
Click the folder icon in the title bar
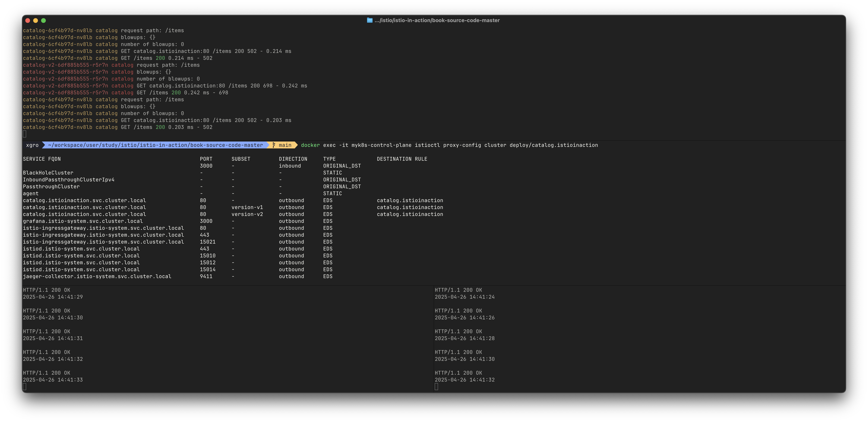tap(370, 20)
